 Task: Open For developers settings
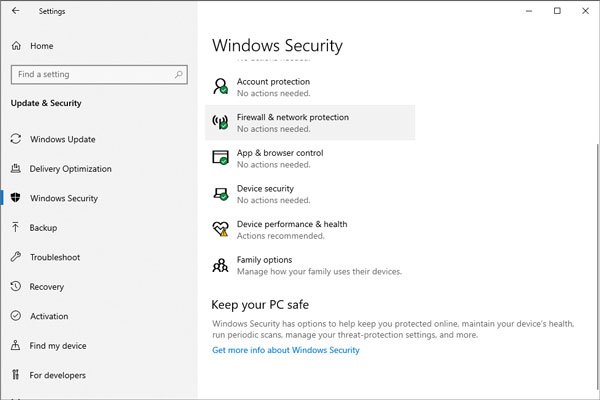pyautogui.click(x=99, y=375)
